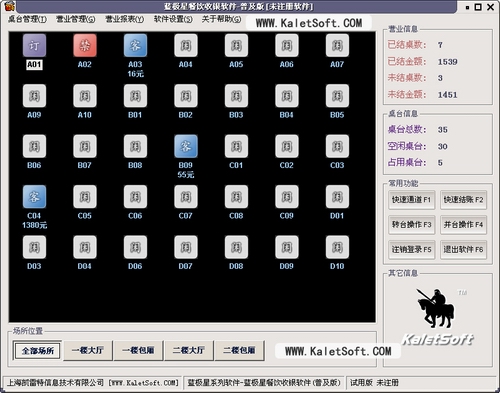Open occupied table C04 with 1380元
The width and height of the screenshot is (500, 393).
pos(34,197)
